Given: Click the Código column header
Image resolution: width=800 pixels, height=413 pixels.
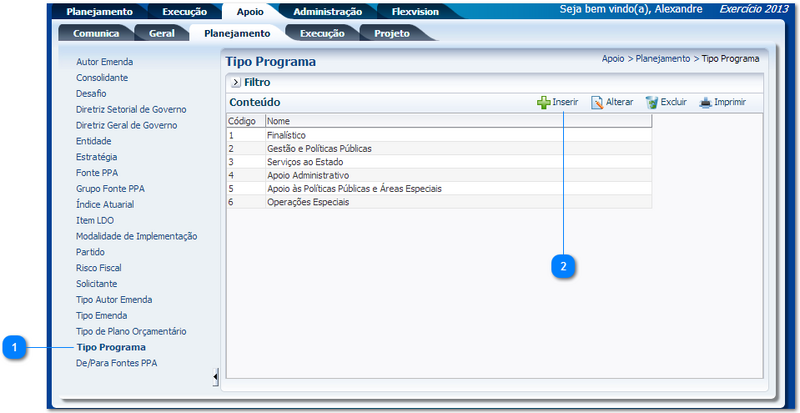Looking at the screenshot, I should point(243,121).
